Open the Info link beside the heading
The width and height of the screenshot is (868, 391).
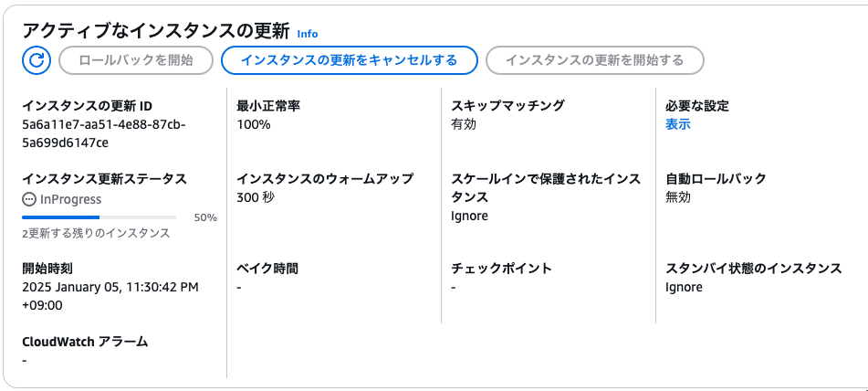point(308,34)
